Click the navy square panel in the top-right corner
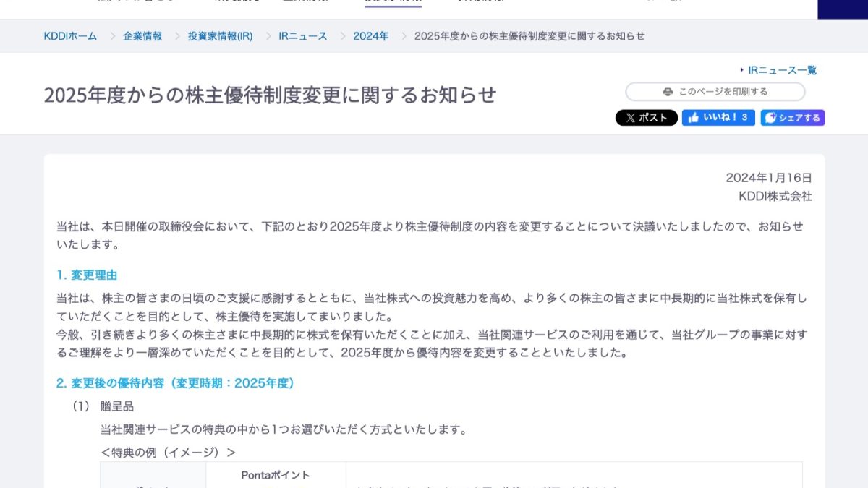The image size is (868, 488). tap(843, 9)
